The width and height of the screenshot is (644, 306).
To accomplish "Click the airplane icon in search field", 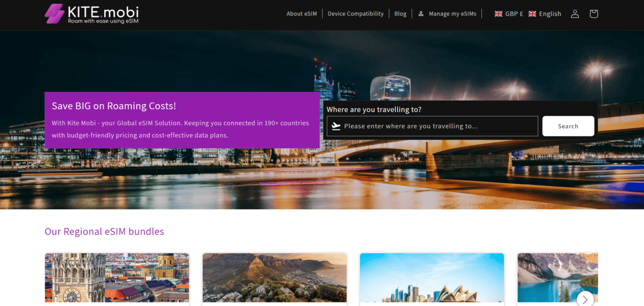I will (336, 126).
